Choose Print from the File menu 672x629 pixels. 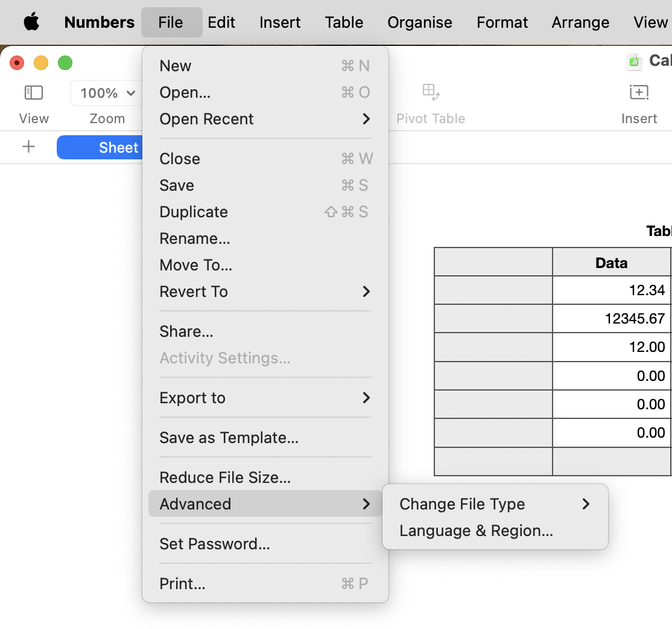[182, 584]
